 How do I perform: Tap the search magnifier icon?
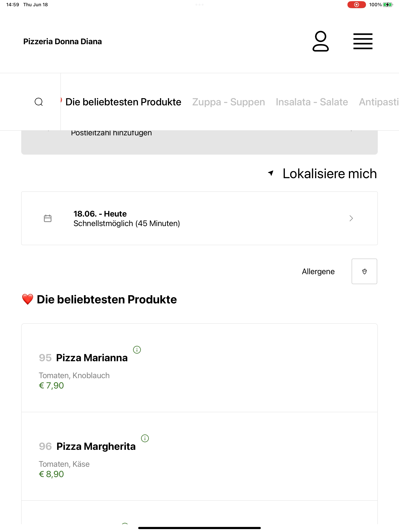point(39,102)
